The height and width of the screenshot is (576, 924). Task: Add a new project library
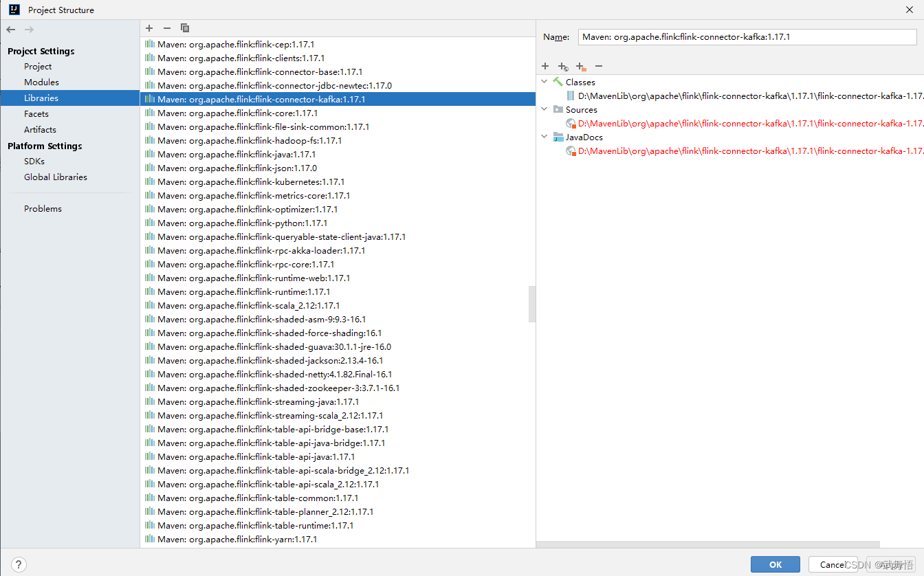pos(149,28)
